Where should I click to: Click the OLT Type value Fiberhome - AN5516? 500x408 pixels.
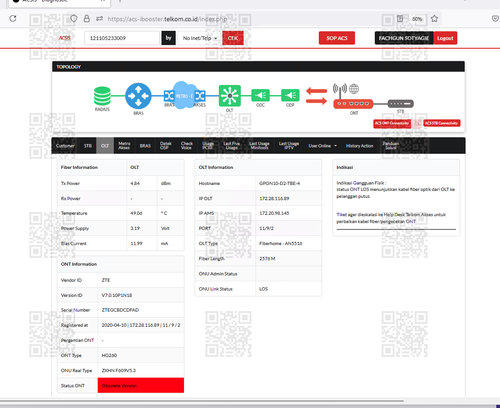pyautogui.click(x=281, y=243)
